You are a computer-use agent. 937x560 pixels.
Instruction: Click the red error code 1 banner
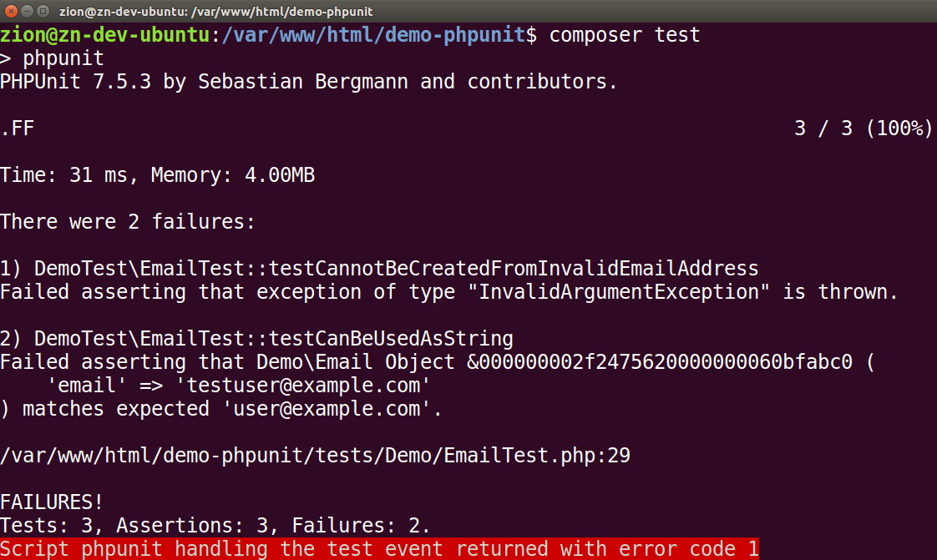[x=379, y=549]
